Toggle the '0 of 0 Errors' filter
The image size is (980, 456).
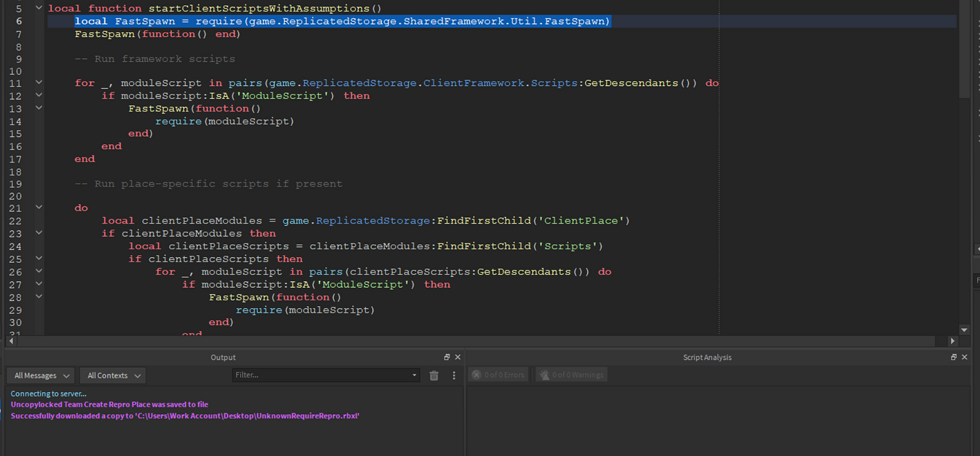(498, 374)
